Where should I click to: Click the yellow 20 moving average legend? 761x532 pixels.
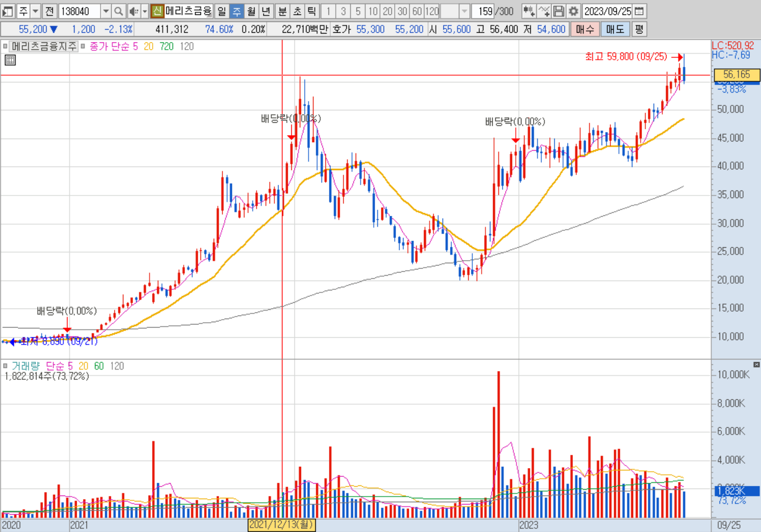[149, 46]
